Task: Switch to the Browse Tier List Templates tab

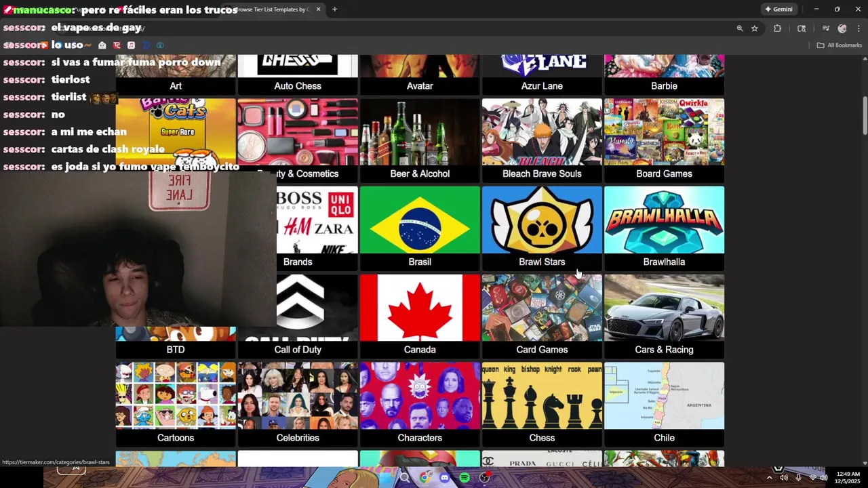Action: pos(273,9)
